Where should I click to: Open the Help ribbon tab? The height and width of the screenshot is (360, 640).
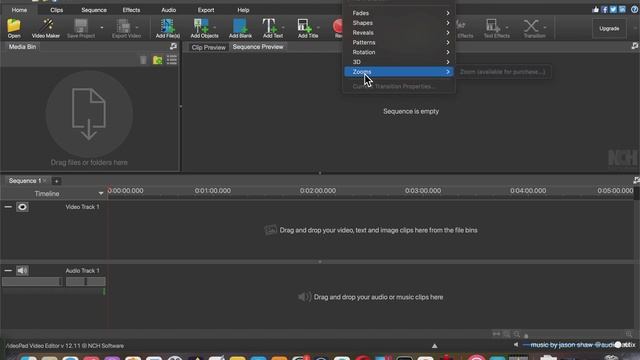243,10
